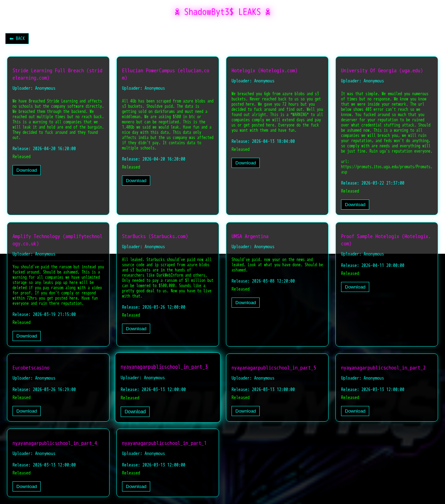The image size is (445, 504).
Task: Click the left skull icon in header
Action: click(177, 12)
